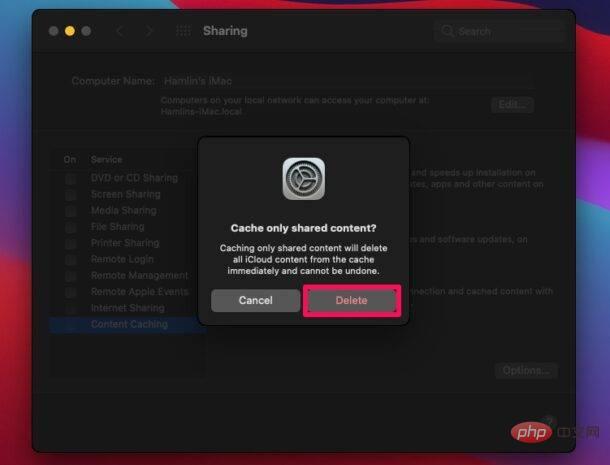This screenshot has height=465, width=610.
Task: Minimize the window with the yellow button
Action: (x=70, y=31)
